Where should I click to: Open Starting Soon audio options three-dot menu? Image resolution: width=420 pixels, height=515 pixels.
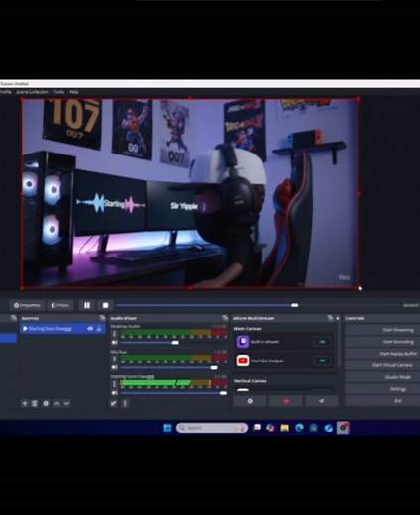[114, 384]
